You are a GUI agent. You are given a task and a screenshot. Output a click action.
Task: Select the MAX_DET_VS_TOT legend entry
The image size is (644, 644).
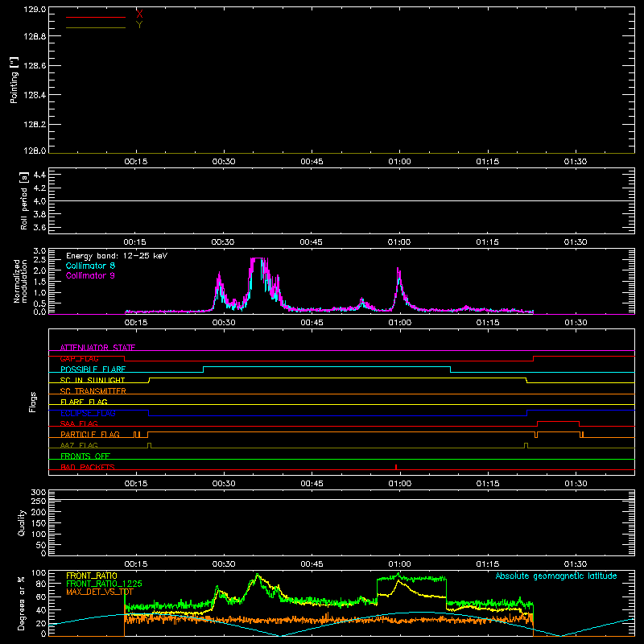point(99,592)
